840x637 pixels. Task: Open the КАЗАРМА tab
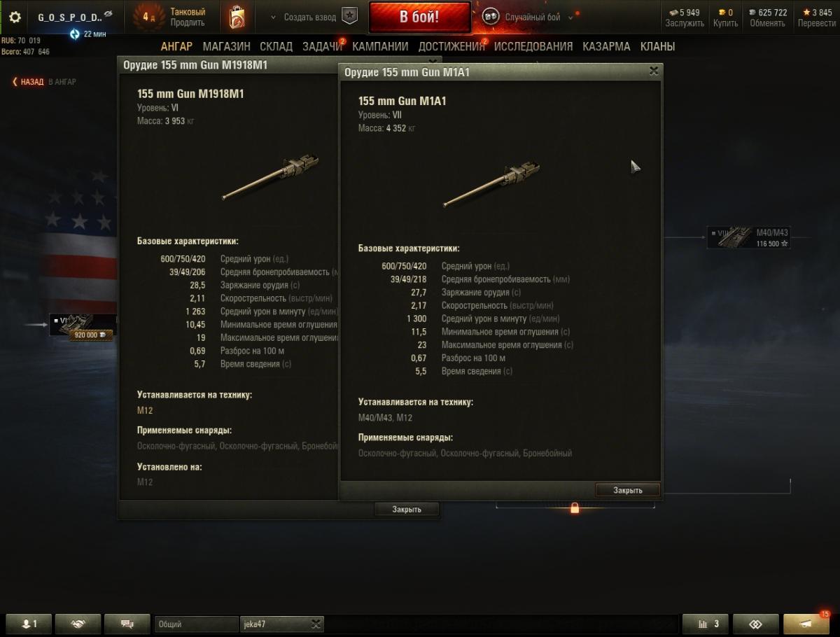(x=607, y=47)
